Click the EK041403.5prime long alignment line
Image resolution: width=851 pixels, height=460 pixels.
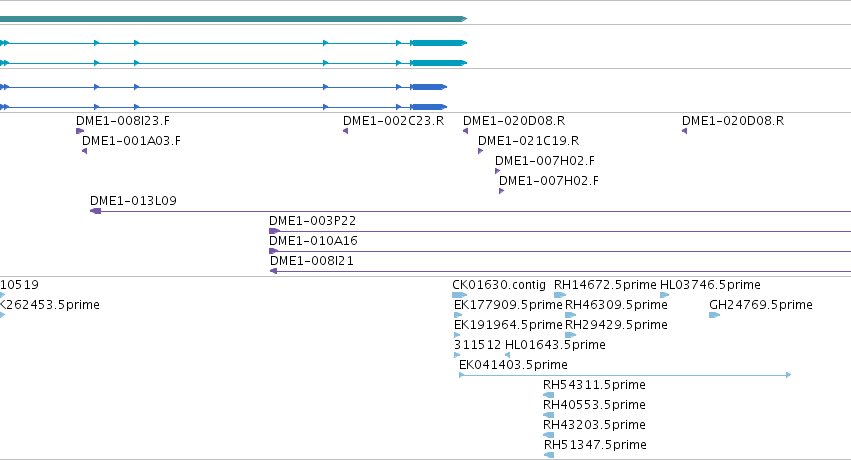(x=625, y=375)
